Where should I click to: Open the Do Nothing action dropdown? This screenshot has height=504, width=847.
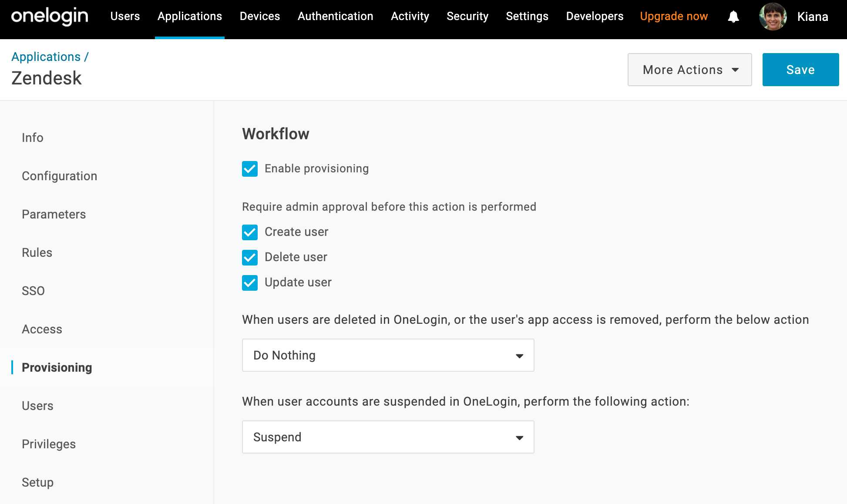[x=387, y=355]
